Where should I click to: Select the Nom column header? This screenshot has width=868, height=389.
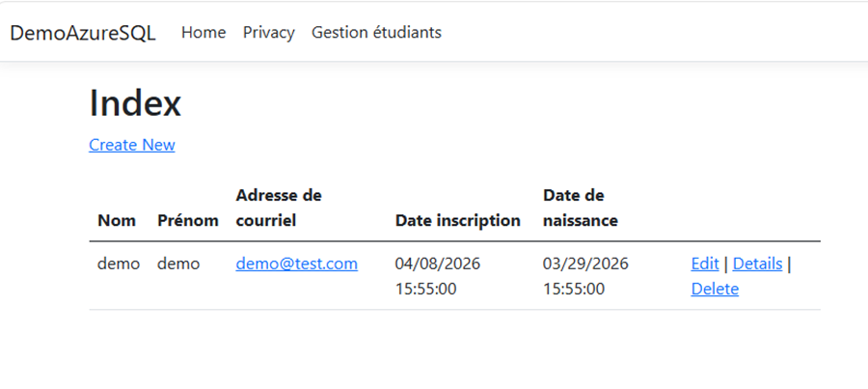pos(117,221)
